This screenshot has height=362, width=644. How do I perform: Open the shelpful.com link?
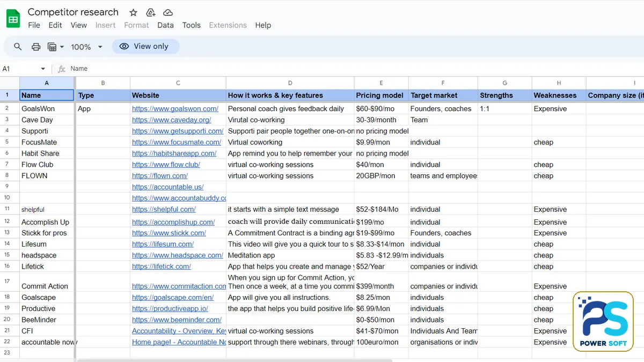click(x=164, y=209)
